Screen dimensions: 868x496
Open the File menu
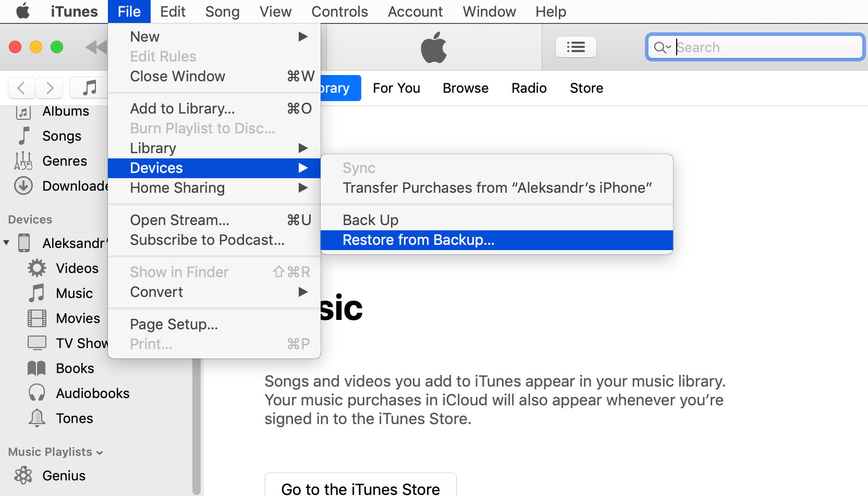pos(129,11)
